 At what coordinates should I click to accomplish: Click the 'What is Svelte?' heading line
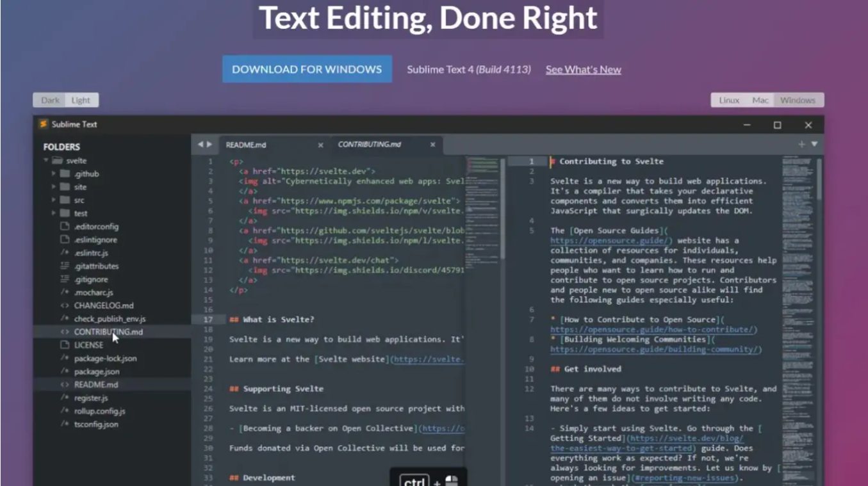pos(272,320)
